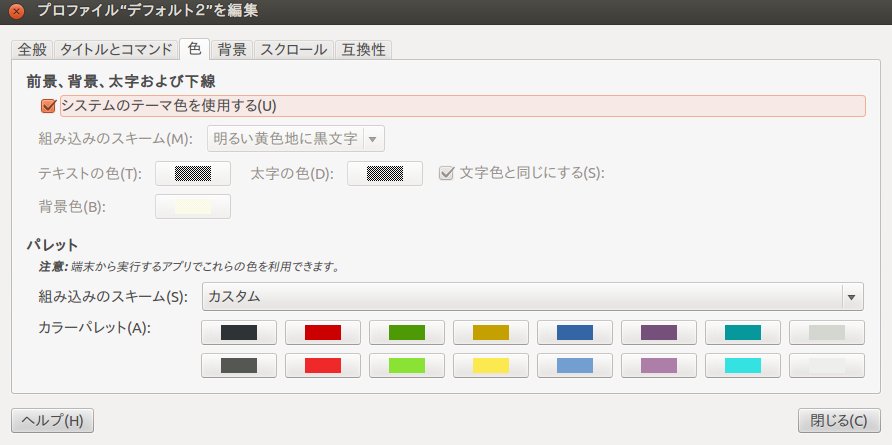Pick the dark gray palette swatch
The image size is (892, 445).
pyautogui.click(x=239, y=365)
